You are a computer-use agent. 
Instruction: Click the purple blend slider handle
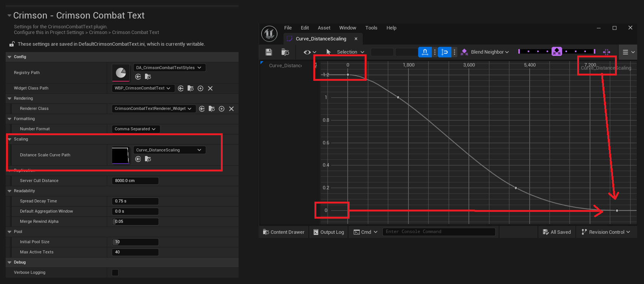(557, 51)
